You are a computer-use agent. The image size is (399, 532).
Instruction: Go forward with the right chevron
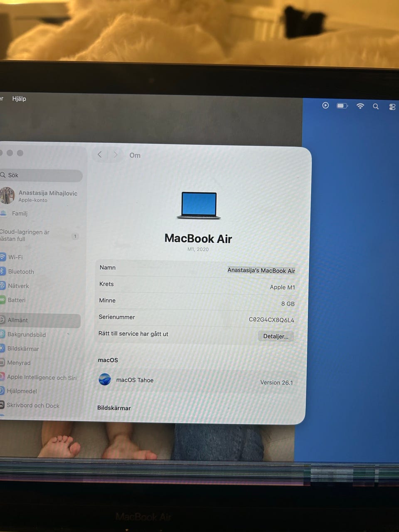116,155
